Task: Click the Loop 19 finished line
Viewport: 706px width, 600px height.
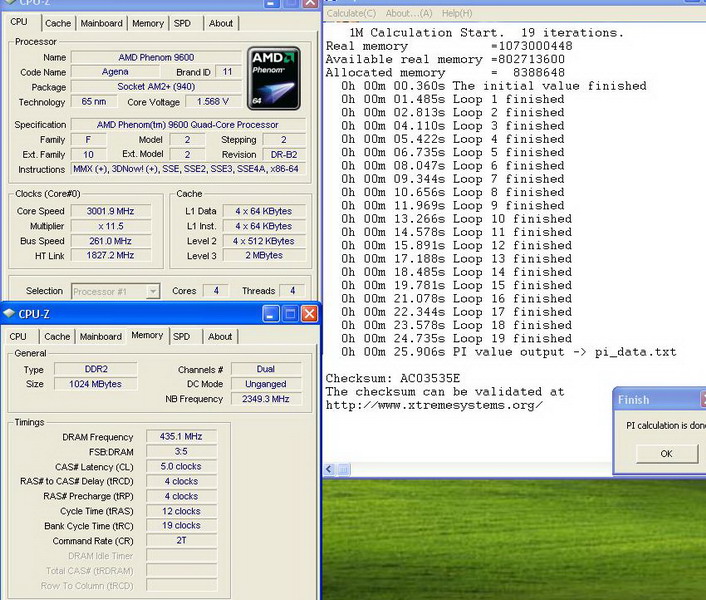Action: (x=457, y=338)
